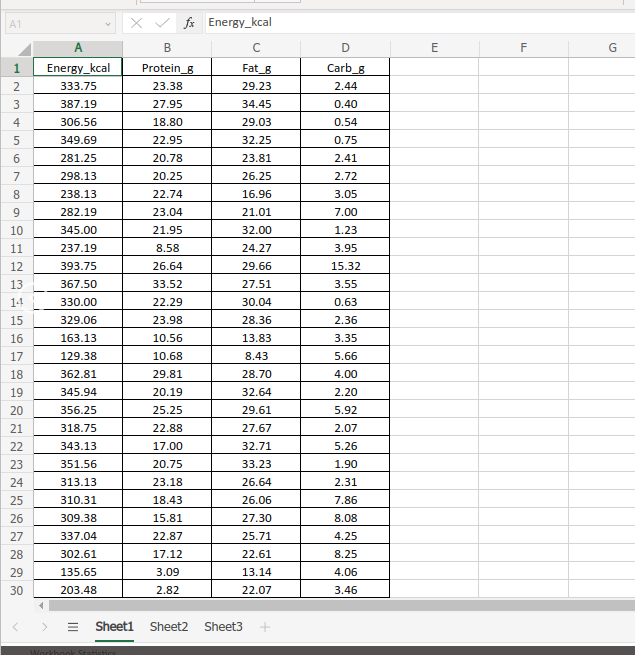Image resolution: width=635 pixels, height=655 pixels.
Task: Click the formula bar containing Energy_kcal
Action: (x=420, y=23)
